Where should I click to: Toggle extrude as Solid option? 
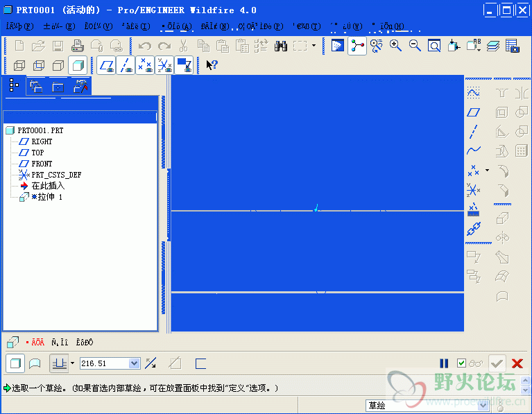coord(15,363)
